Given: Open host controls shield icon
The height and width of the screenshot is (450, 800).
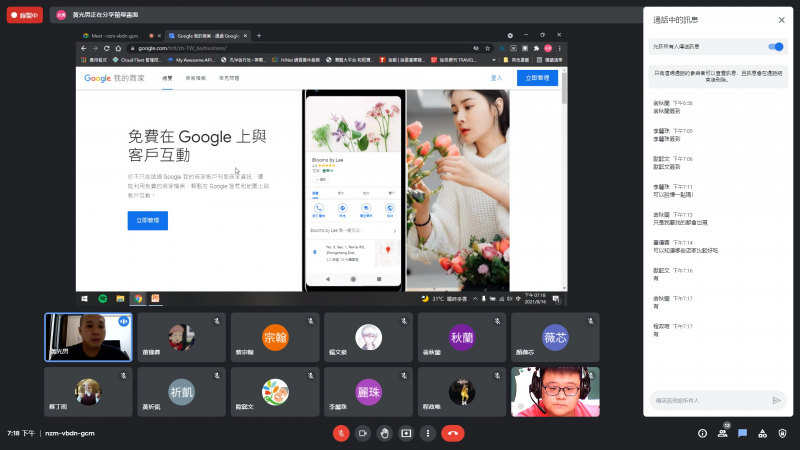Looking at the screenshot, I should pos(782,433).
